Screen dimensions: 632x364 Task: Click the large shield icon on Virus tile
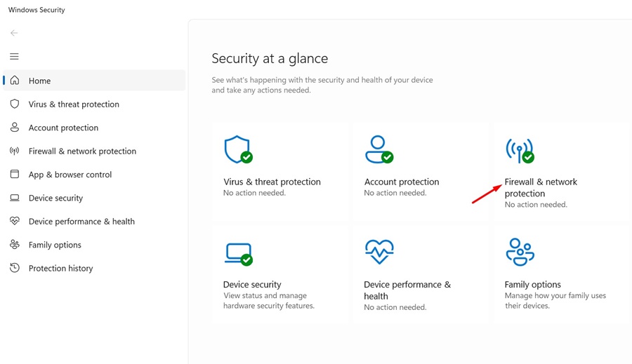point(237,149)
